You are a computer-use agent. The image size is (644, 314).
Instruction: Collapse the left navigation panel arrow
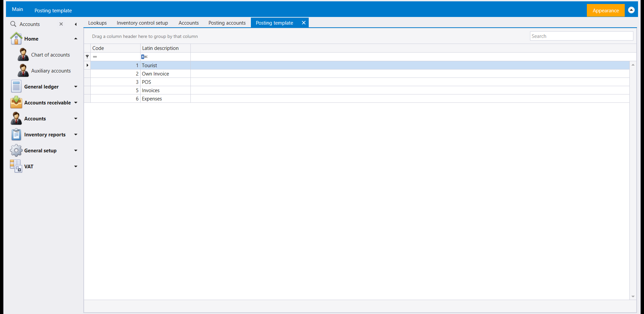[76, 24]
